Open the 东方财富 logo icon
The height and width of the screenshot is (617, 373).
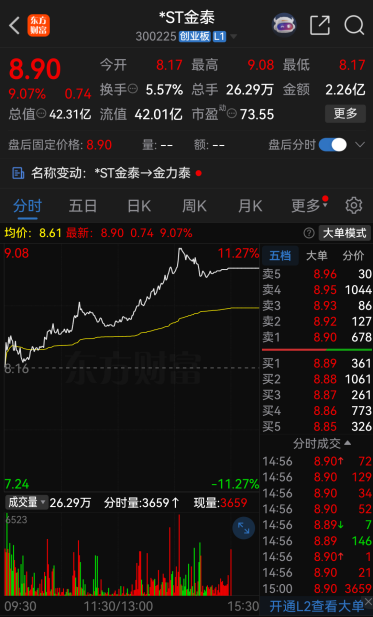click(x=39, y=26)
